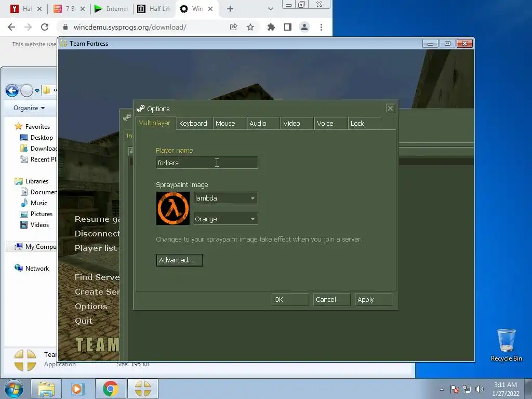Open the lambda spraypaint image dropdown
Screen dimensions: 532x399
225,198
